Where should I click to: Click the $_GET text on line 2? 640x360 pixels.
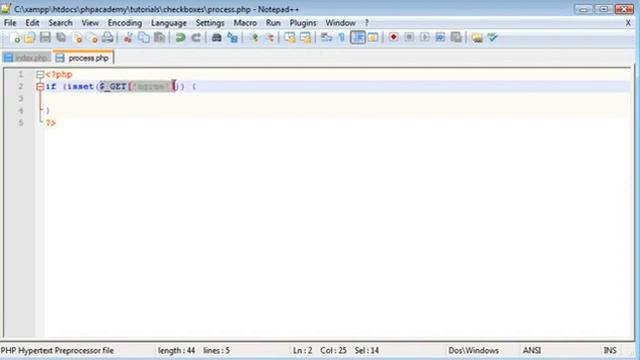tap(113, 87)
